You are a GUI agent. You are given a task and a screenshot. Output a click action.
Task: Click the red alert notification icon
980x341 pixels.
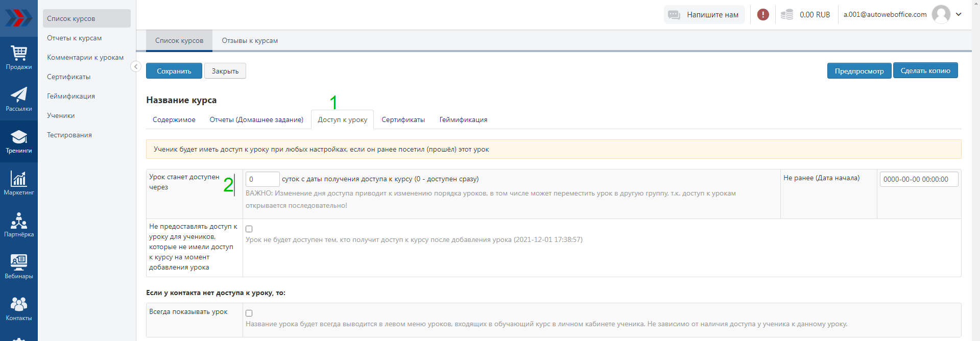[x=763, y=15]
